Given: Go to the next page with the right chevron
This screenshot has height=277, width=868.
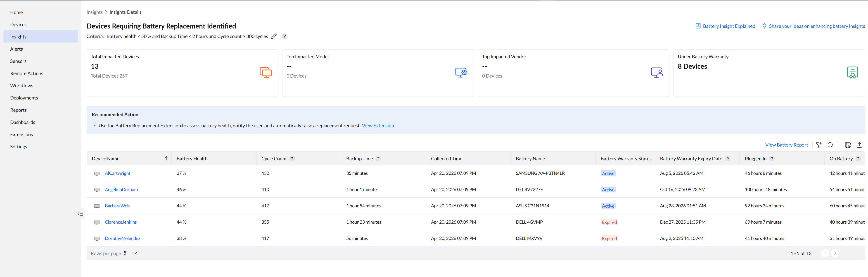Looking at the screenshot, I should click(835, 253).
